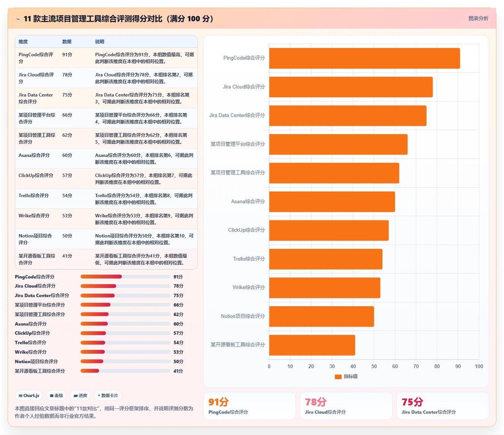Screen dimensions: 504x435
Task: Click the 50分 cell in the table
Action: [67, 236]
